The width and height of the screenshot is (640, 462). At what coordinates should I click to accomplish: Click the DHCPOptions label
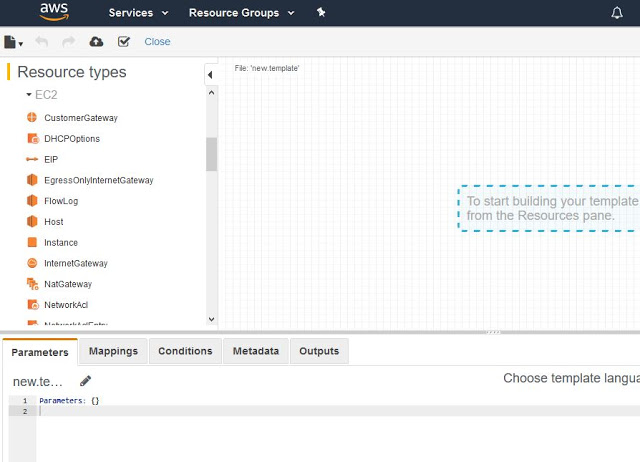pos(72,139)
